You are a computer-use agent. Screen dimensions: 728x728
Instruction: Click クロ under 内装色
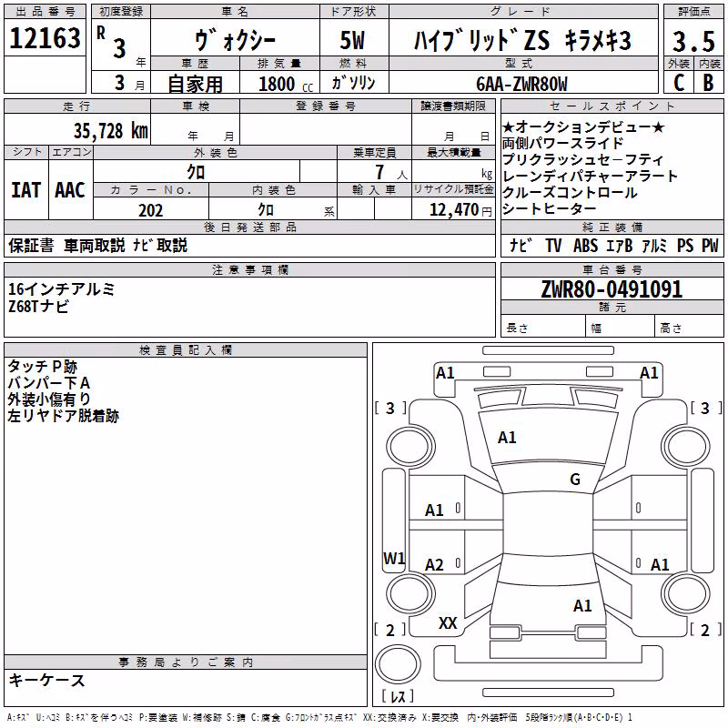click(x=266, y=210)
